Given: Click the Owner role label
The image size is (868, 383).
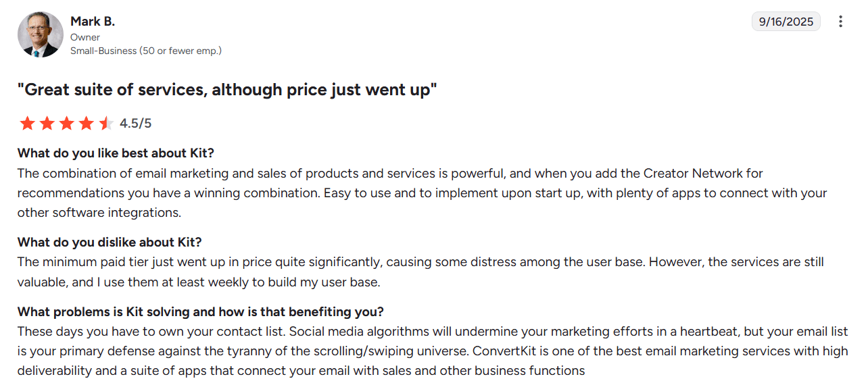Looking at the screenshot, I should 85,37.
